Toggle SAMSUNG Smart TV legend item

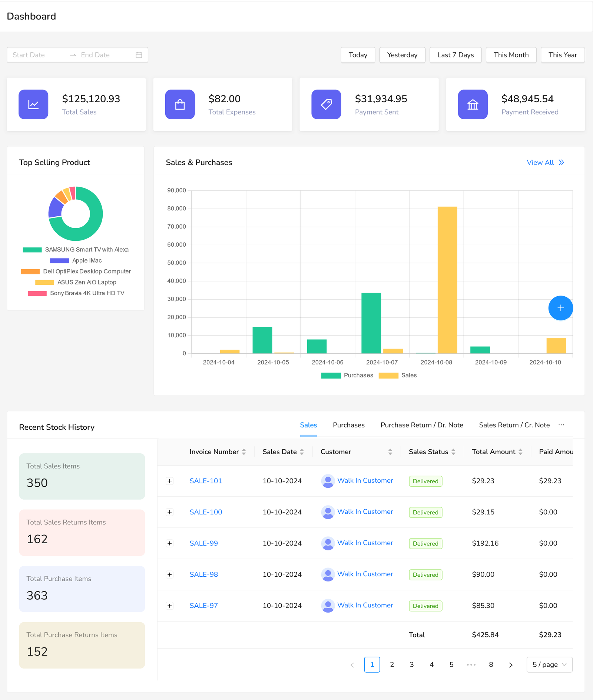click(x=76, y=250)
